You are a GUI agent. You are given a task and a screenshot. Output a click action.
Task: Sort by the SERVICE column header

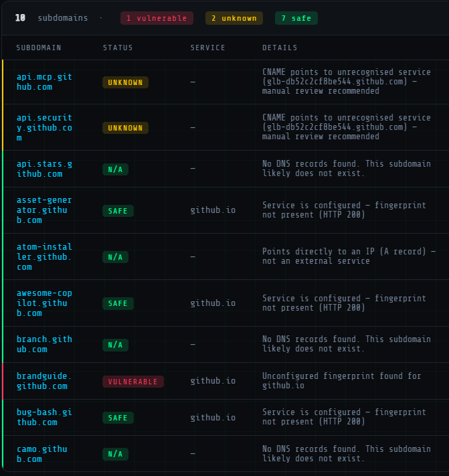tap(207, 48)
